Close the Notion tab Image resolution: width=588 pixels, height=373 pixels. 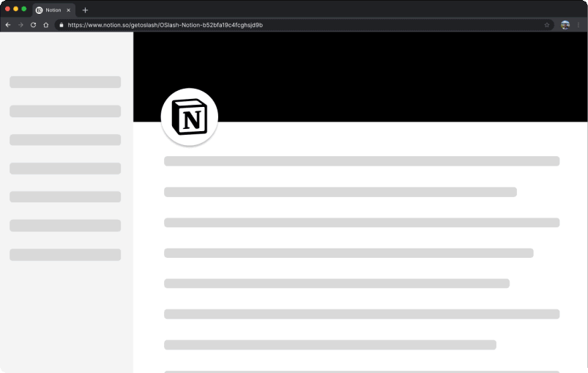68,10
